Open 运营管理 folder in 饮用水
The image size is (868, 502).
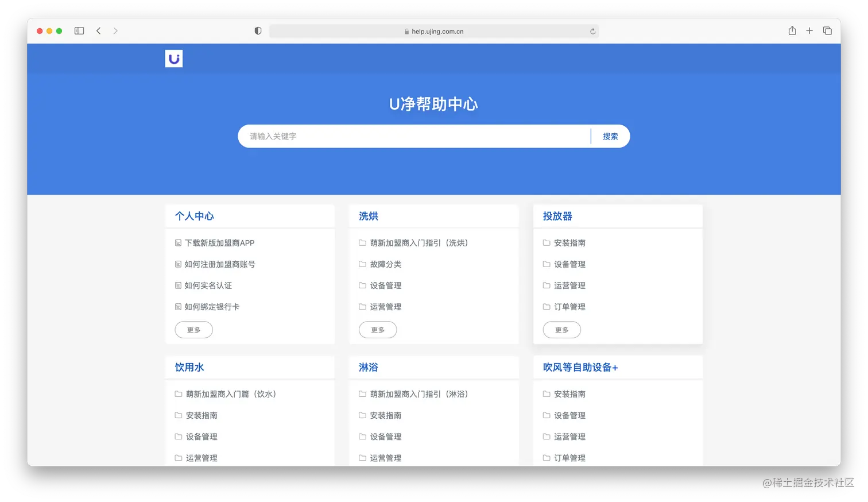click(201, 458)
